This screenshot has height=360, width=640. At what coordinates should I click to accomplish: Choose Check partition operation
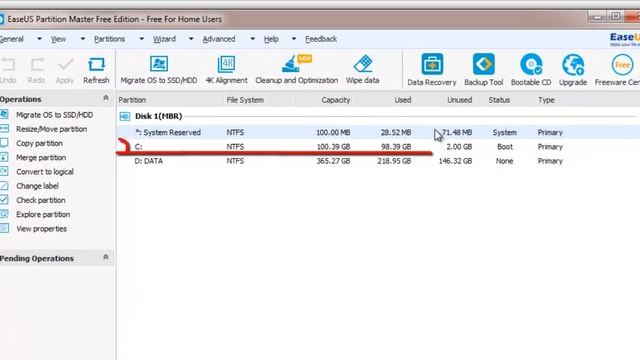(41, 200)
